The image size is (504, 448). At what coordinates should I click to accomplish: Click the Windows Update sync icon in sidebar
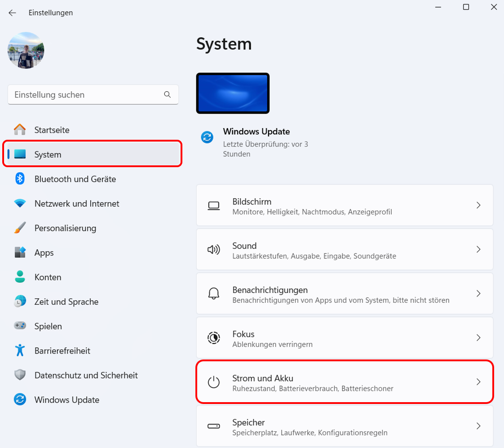coord(20,399)
